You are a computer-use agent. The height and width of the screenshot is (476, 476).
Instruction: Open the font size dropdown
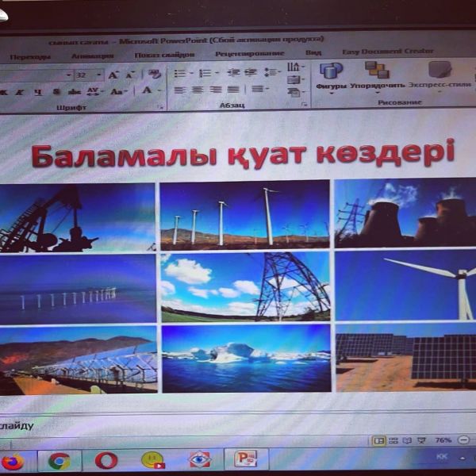(x=97, y=75)
